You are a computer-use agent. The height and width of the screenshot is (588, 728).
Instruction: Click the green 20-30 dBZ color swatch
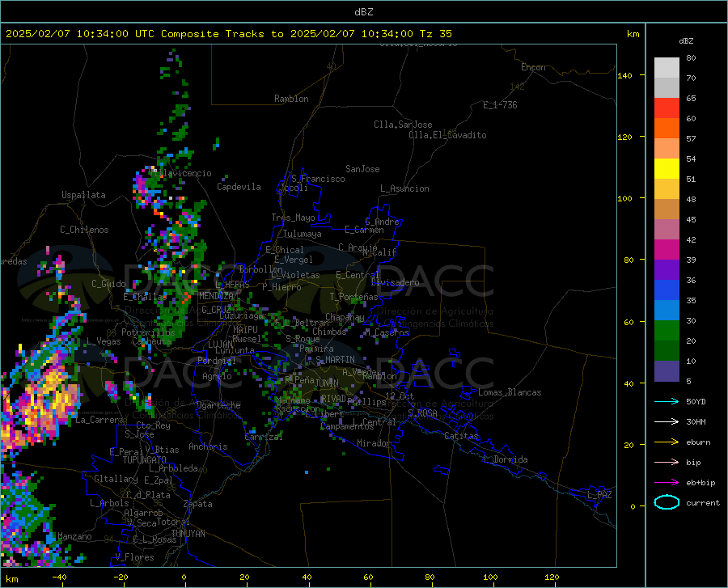pyautogui.click(x=667, y=331)
